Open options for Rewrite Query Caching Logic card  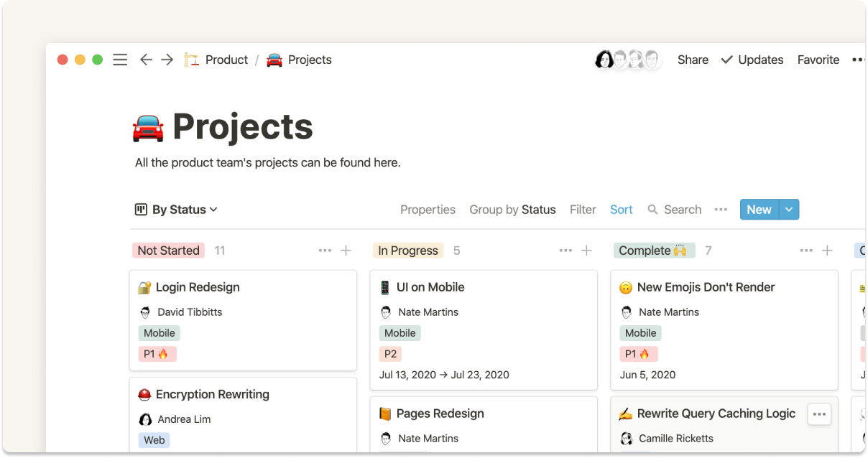coord(819,414)
